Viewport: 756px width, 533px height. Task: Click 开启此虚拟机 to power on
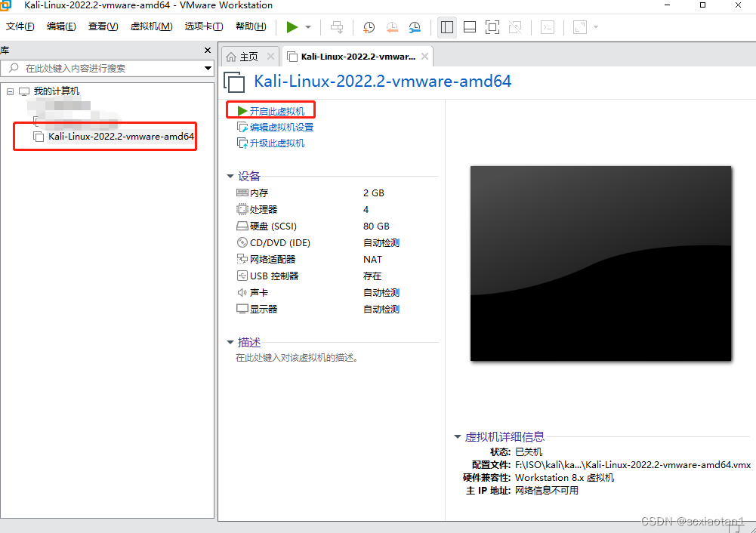tap(276, 111)
